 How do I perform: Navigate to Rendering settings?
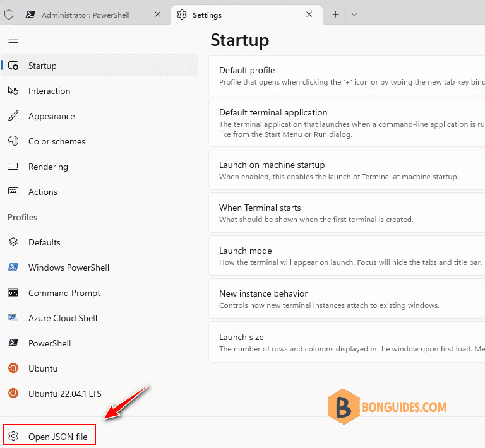tap(99, 167)
